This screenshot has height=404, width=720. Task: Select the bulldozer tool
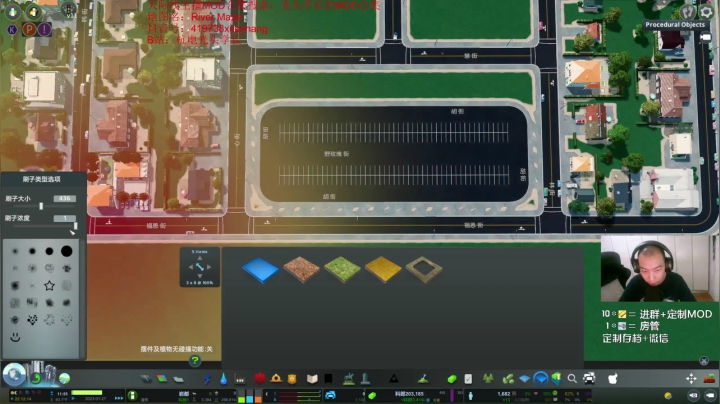pos(709,378)
